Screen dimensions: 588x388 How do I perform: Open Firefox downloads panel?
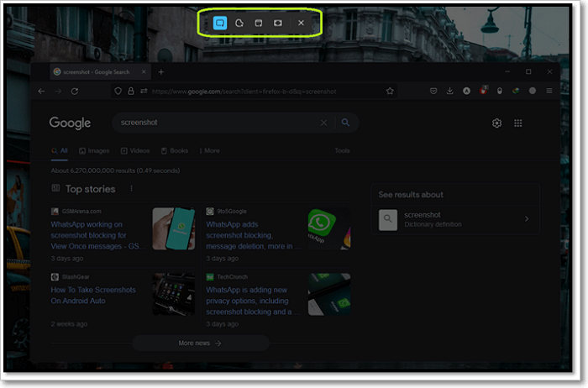coord(449,91)
